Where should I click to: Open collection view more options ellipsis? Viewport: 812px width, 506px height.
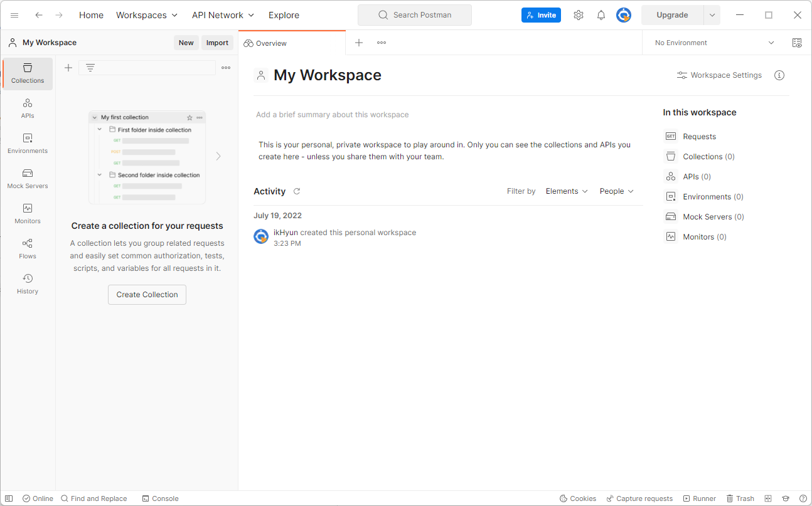(x=226, y=68)
